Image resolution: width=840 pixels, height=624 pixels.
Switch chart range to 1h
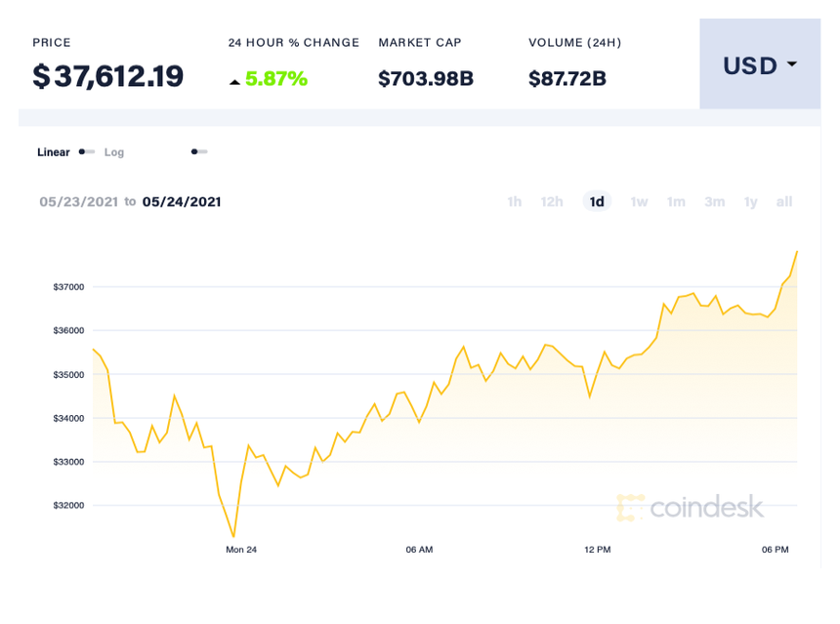pyautogui.click(x=514, y=202)
